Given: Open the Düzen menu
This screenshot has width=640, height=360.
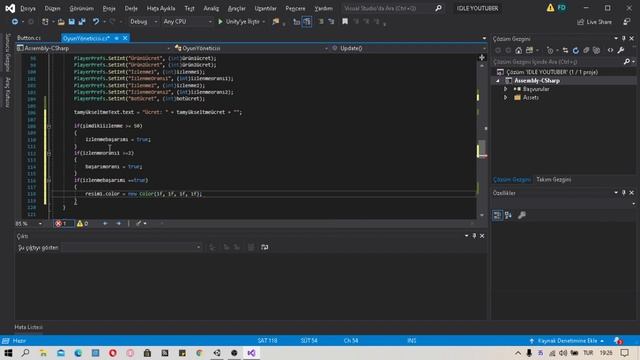Looking at the screenshot, I should pyautogui.click(x=52, y=8).
